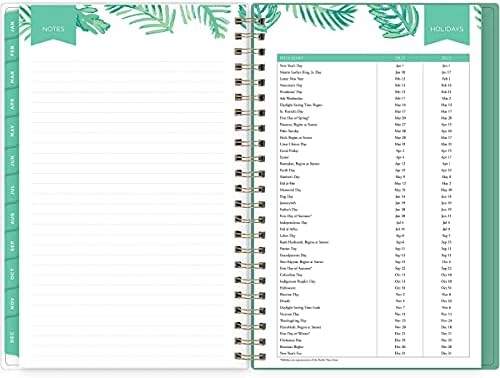Image resolution: width=500 pixels, height=378 pixels.
Task: Select the JAN month tab
Action: pos(12,26)
